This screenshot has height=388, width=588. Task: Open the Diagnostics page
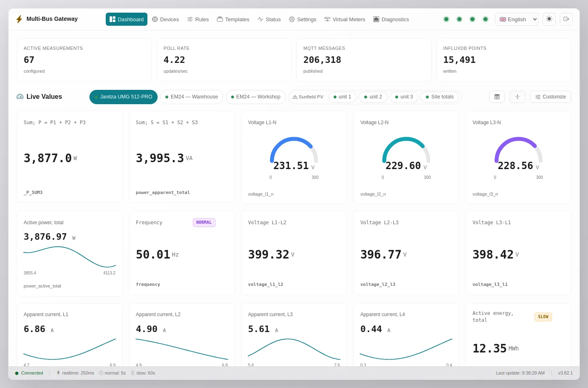(x=391, y=19)
